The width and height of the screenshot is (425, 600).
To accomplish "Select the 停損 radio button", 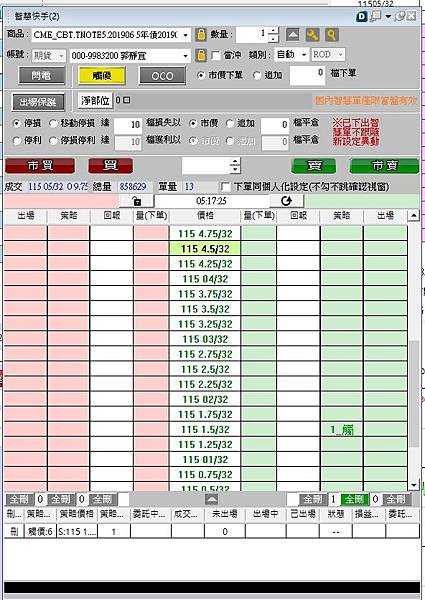I will click(16, 123).
